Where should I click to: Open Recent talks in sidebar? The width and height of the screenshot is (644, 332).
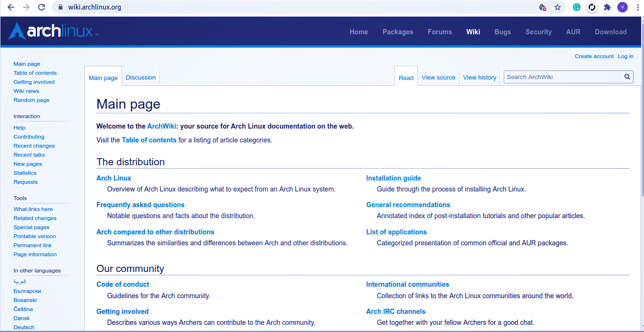[x=29, y=155]
